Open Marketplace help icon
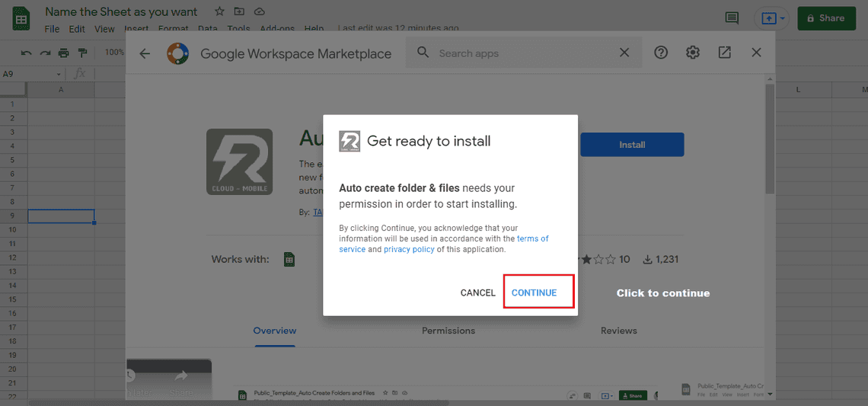The width and height of the screenshot is (868, 406). click(x=661, y=53)
